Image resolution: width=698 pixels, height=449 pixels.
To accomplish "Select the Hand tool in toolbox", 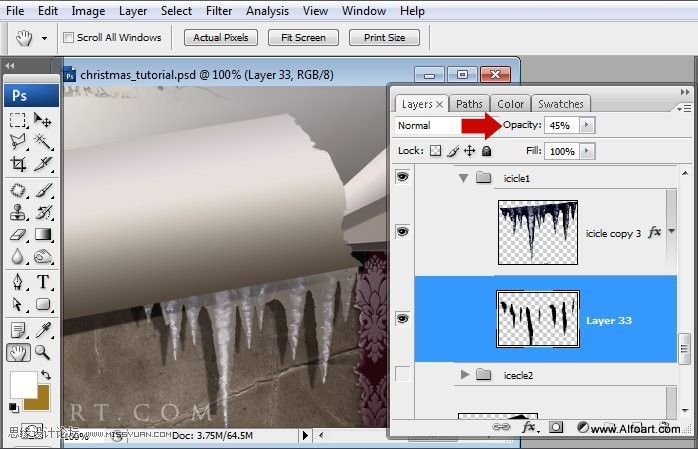I will tap(18, 353).
